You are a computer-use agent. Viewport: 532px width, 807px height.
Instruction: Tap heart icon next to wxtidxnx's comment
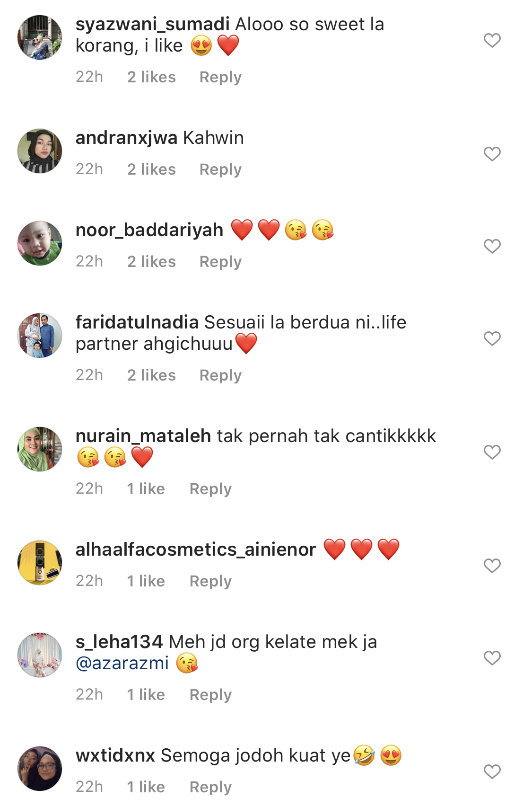click(x=492, y=772)
